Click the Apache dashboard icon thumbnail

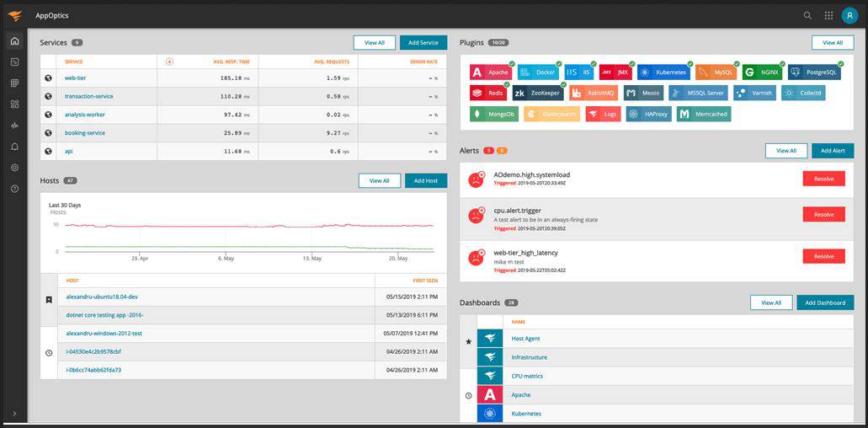[490, 395]
